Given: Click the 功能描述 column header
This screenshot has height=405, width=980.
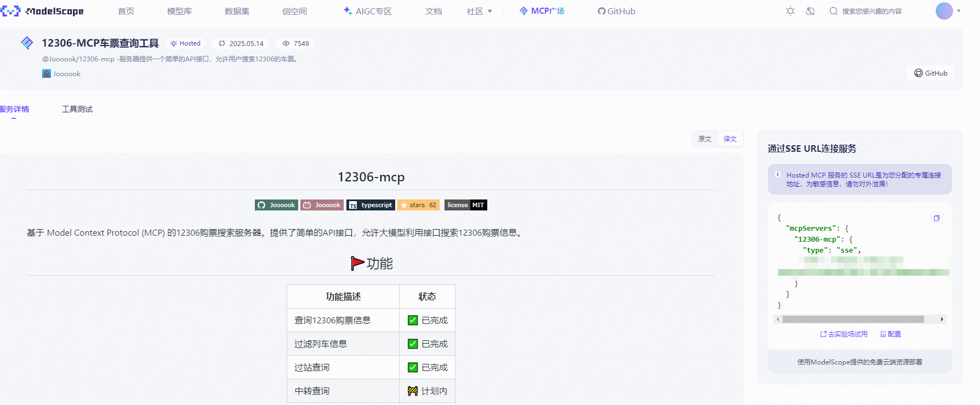Looking at the screenshot, I should point(343,296).
